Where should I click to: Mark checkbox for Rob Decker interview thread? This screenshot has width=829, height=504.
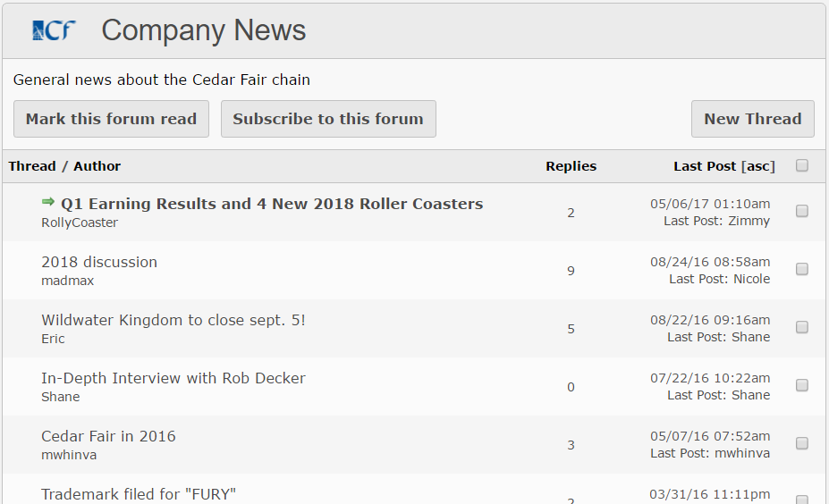pos(802,385)
